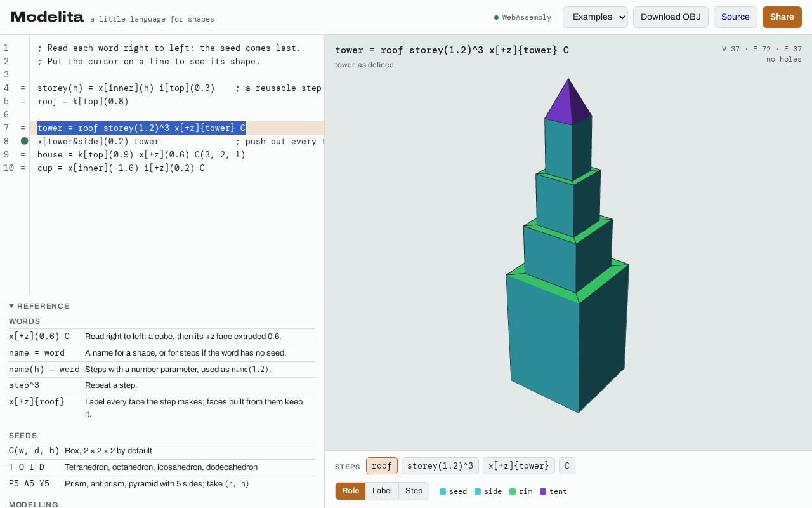Viewport: 812px width, 508px height.
Task: Click the 'V 37 · E 72 · F 37' mesh stats
Action: (762, 49)
